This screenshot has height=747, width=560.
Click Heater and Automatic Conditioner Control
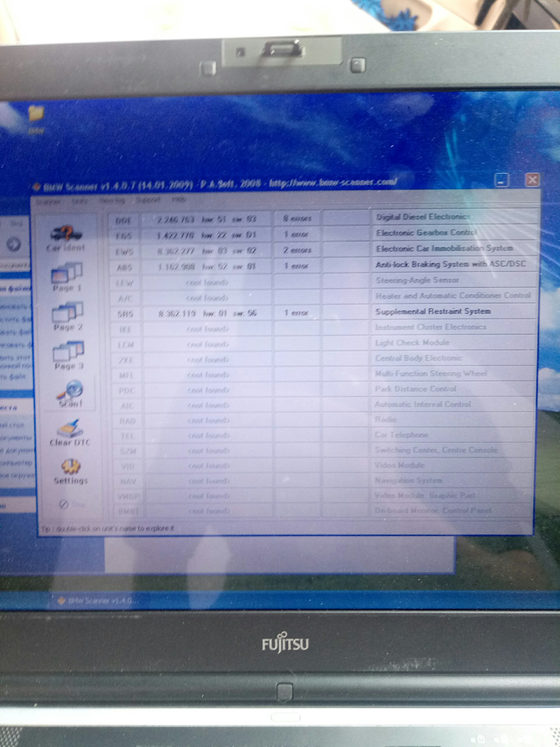pos(453,295)
